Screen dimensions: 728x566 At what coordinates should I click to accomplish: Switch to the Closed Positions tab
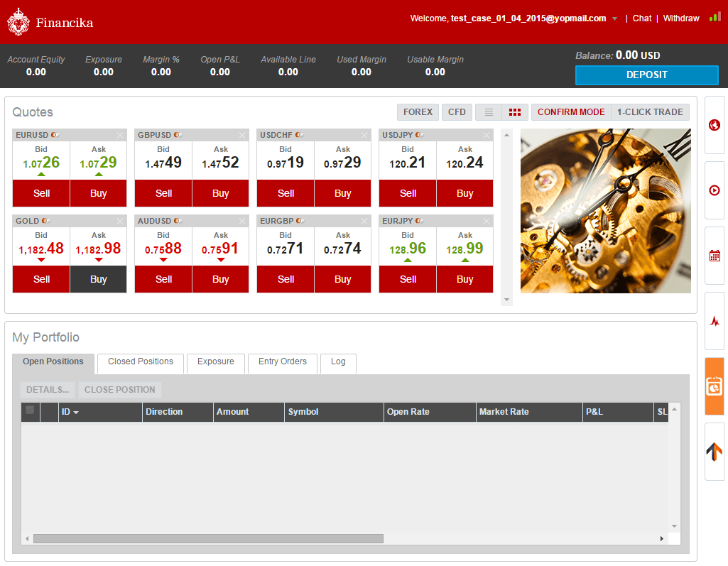(x=140, y=363)
